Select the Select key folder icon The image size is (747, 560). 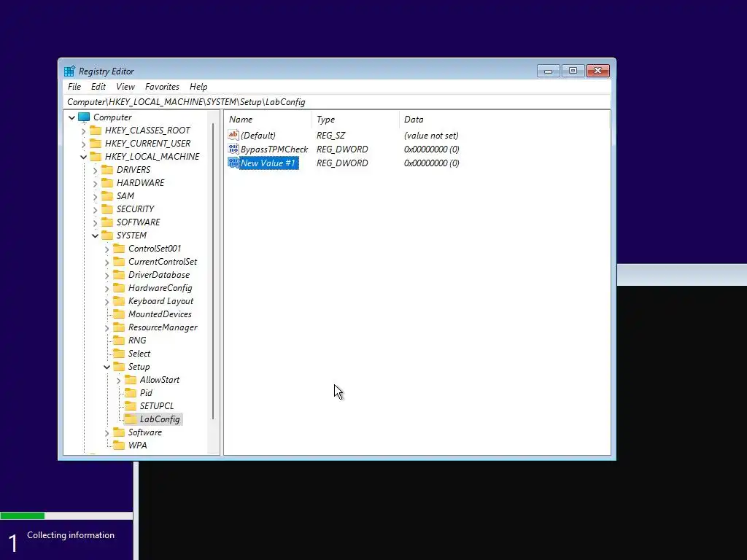pyautogui.click(x=119, y=354)
